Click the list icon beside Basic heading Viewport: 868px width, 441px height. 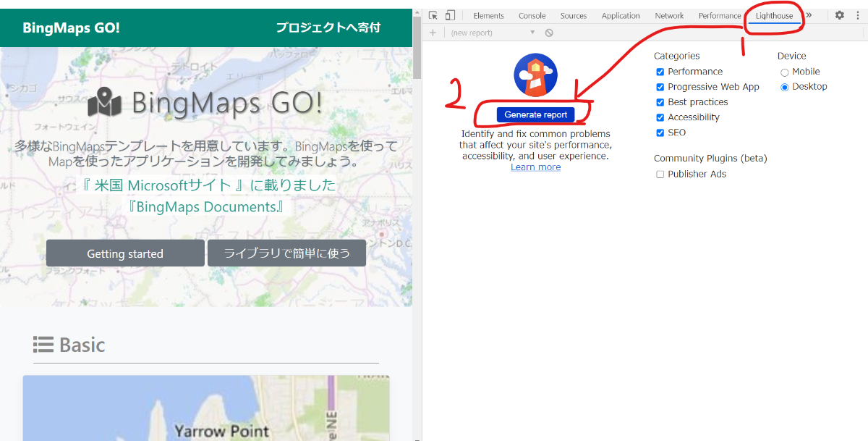click(43, 345)
